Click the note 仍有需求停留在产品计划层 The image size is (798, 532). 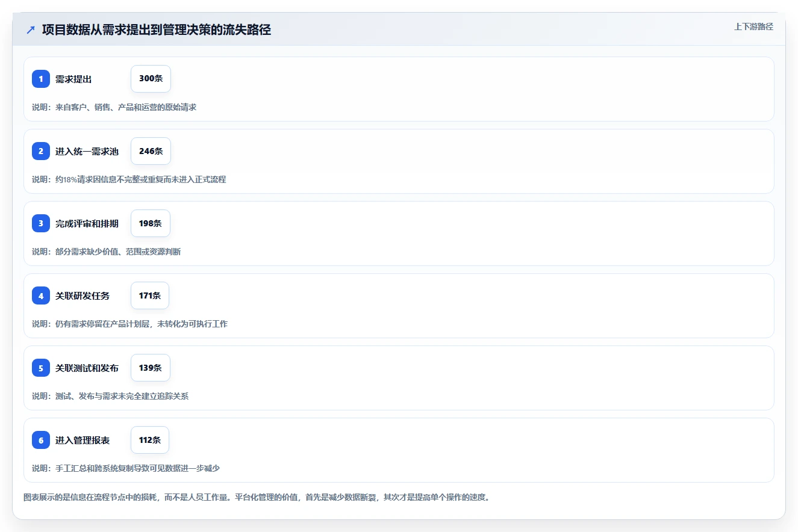tap(129, 324)
